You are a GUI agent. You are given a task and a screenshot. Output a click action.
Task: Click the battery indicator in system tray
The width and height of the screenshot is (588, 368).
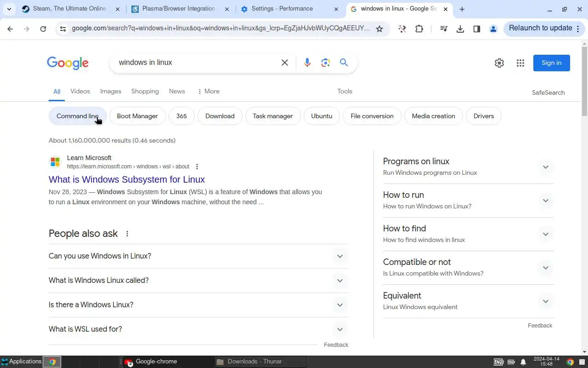coord(498,362)
